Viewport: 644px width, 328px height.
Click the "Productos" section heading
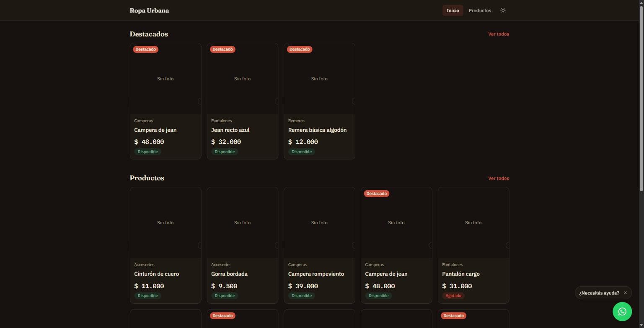(x=147, y=178)
